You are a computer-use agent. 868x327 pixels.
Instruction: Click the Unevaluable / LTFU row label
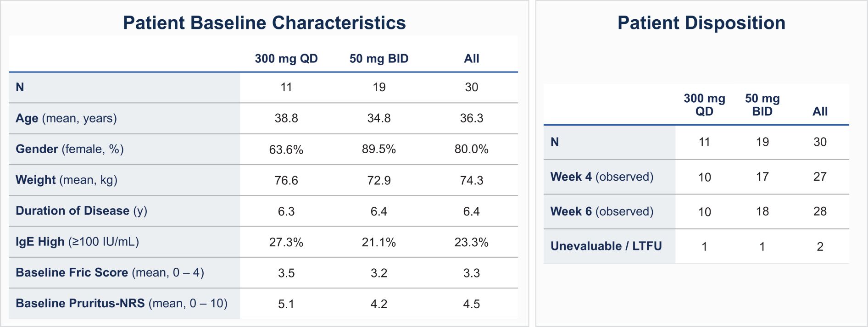tap(606, 246)
